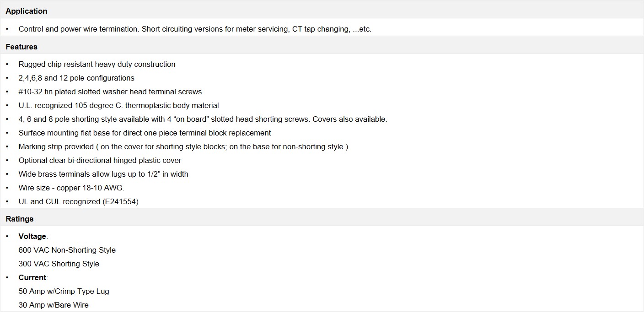This screenshot has height=314, width=644.
Task: Click '50 Amp w/Crimp Type Lug' rating
Action: coord(64,291)
